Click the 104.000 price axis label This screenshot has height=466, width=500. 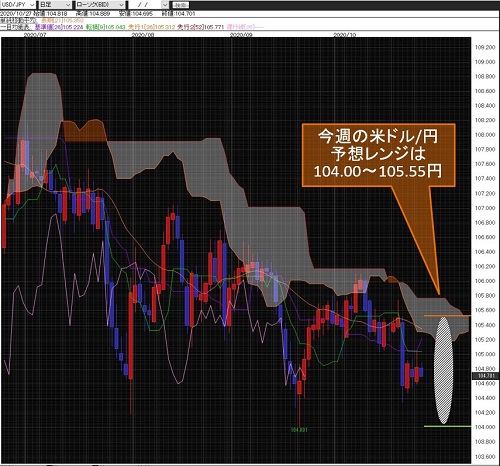(485, 427)
